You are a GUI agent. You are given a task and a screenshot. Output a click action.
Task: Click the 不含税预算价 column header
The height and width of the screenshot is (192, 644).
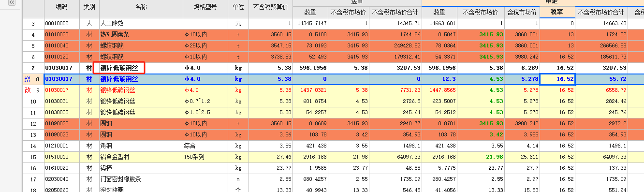[270, 7]
